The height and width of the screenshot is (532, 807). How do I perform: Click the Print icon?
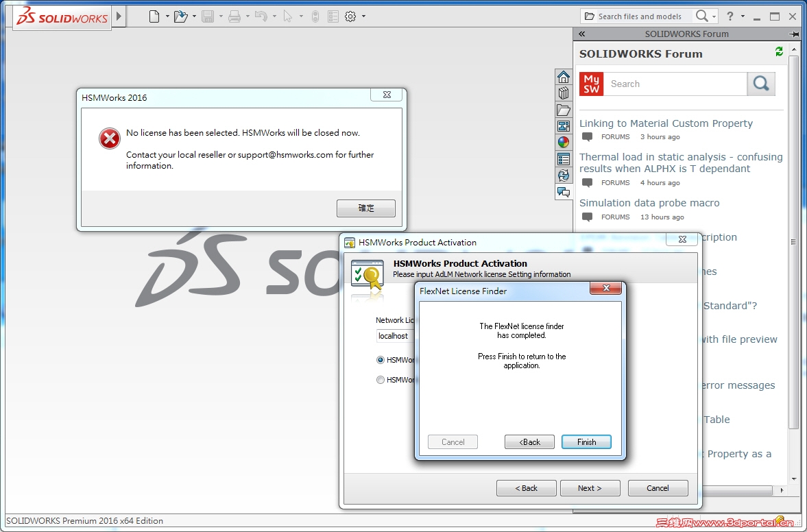(x=234, y=16)
